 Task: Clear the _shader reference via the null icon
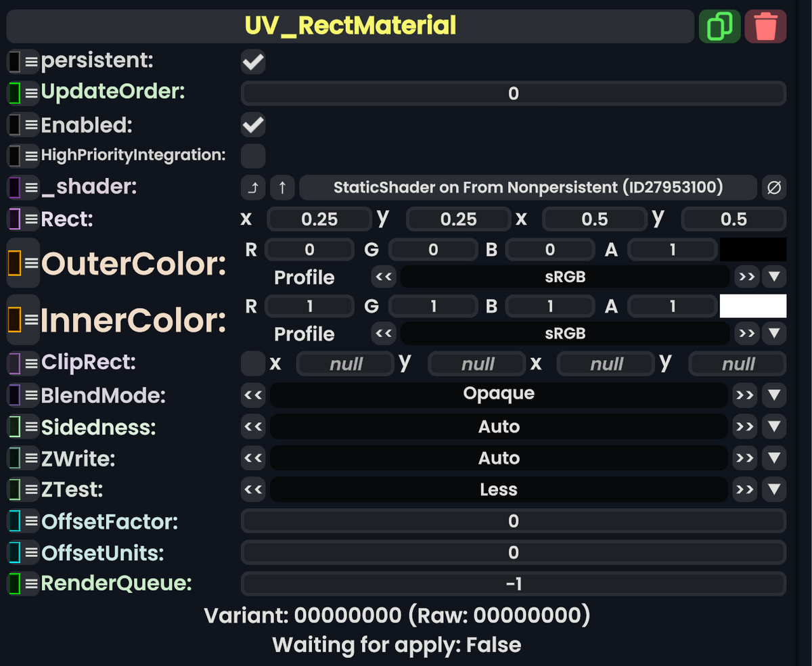775,187
